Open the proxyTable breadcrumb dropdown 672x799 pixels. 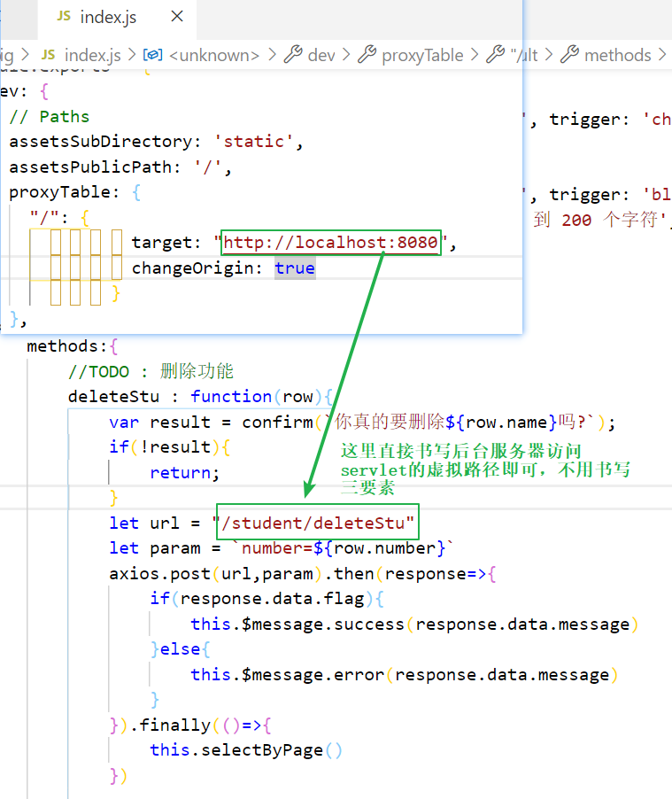click(x=422, y=55)
